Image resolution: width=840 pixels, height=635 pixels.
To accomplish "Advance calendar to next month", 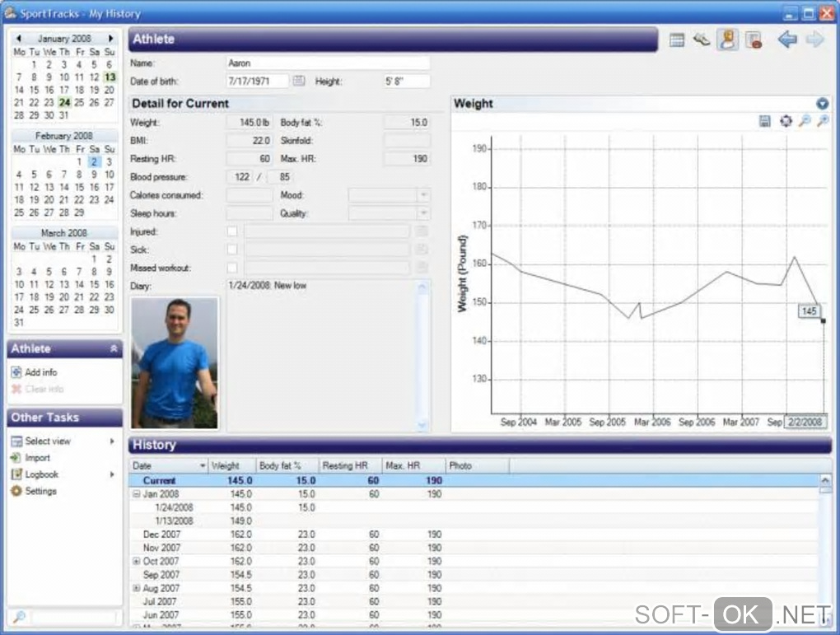I will point(111,39).
